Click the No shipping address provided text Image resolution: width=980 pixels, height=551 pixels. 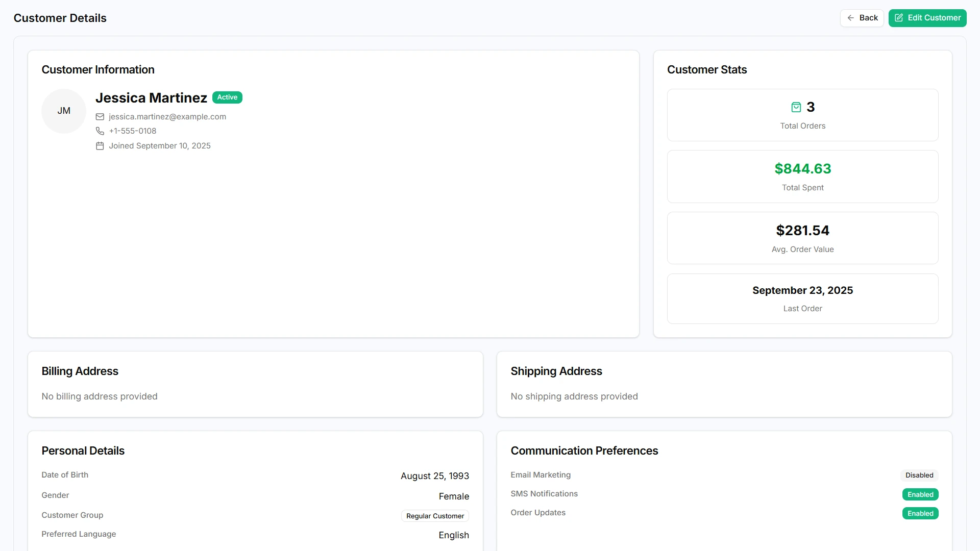[x=574, y=396]
